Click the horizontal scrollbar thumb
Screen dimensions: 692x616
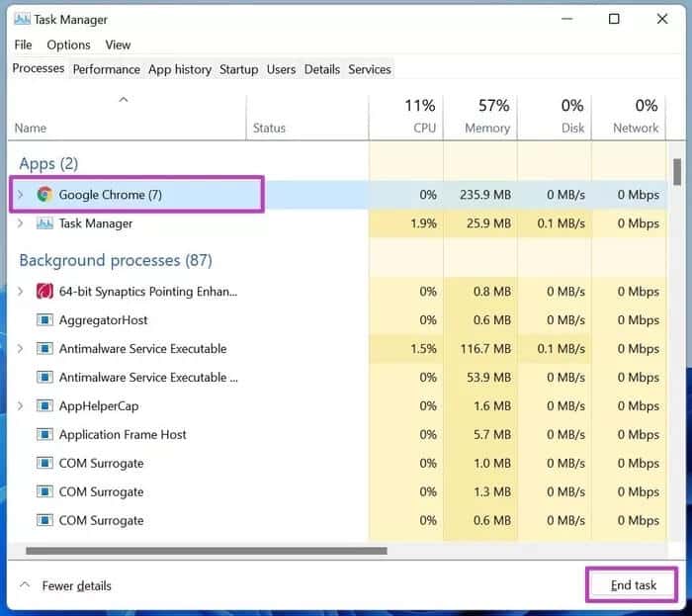click(207, 551)
